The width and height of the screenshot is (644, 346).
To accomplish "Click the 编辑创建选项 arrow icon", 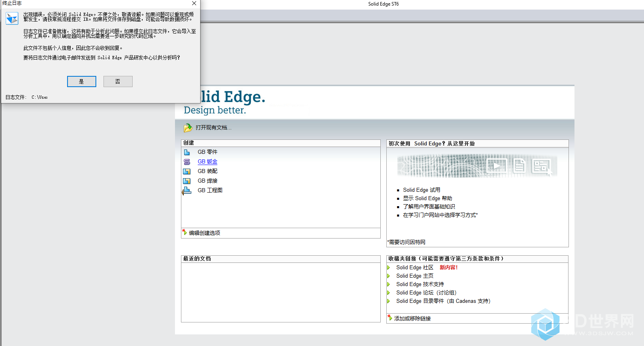I will pos(185,232).
